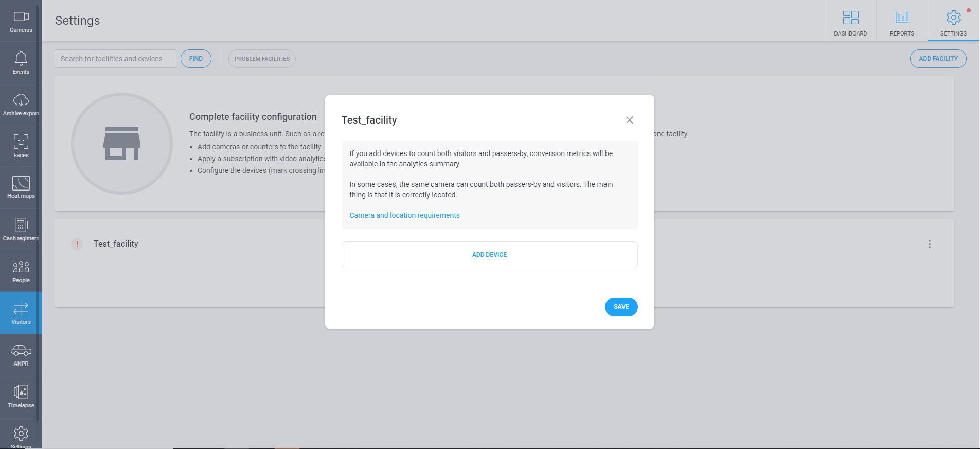
Task: Go to Archive export in sidebar
Action: tap(21, 105)
